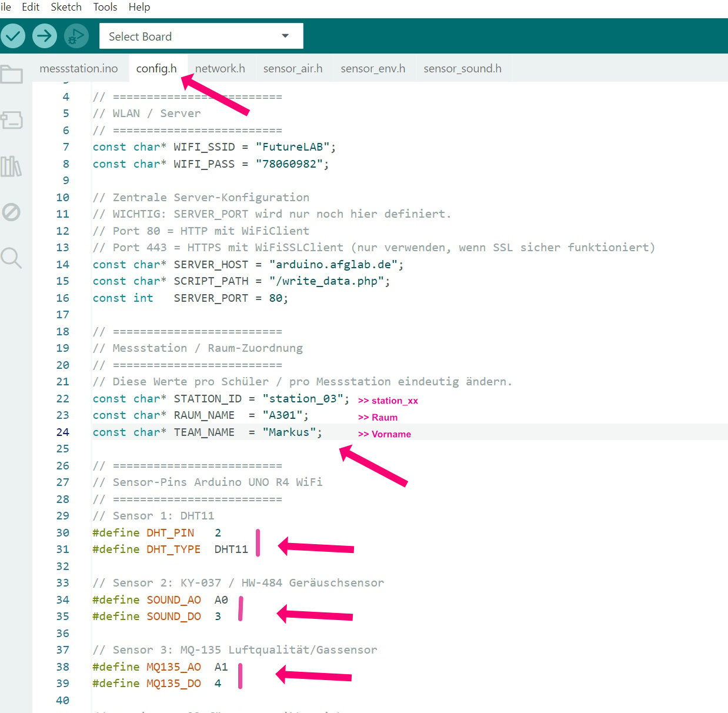Screen dimensions: 728x713
Task: Switch to the network.h tab
Action: pos(220,68)
